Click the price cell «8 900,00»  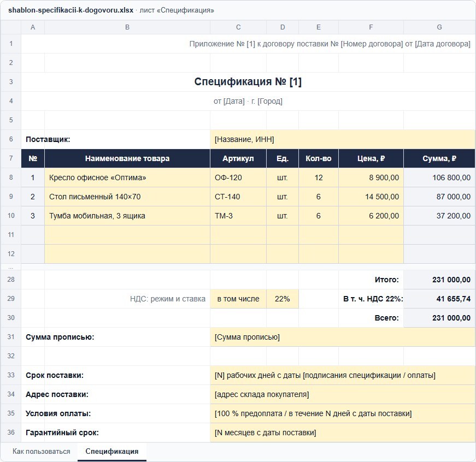[x=371, y=177]
